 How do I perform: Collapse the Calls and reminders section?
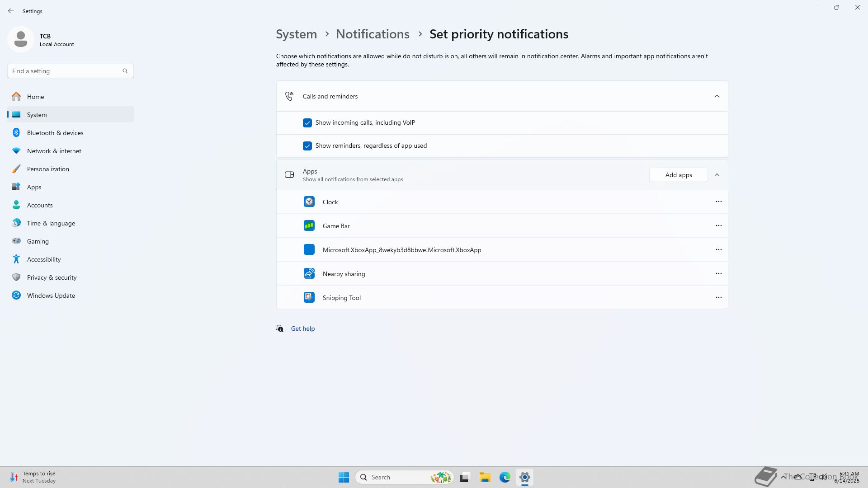point(717,96)
